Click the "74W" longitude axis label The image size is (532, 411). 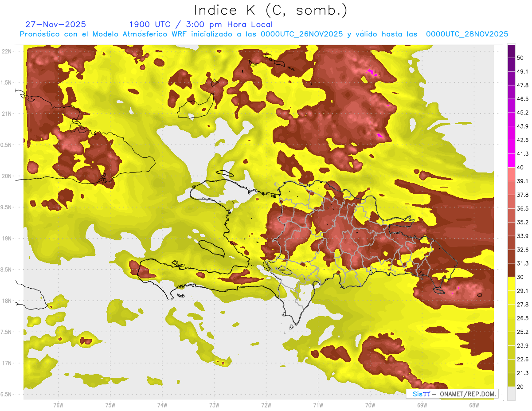[x=162, y=405]
